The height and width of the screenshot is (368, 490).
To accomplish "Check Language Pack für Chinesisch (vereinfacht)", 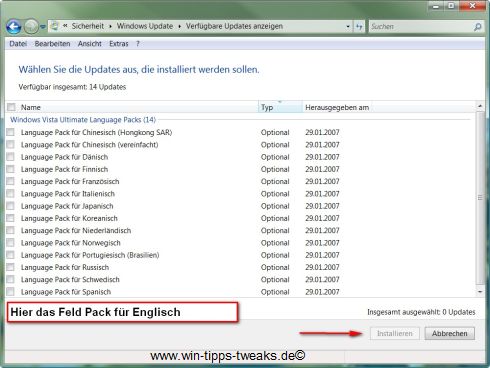I will click(11, 144).
